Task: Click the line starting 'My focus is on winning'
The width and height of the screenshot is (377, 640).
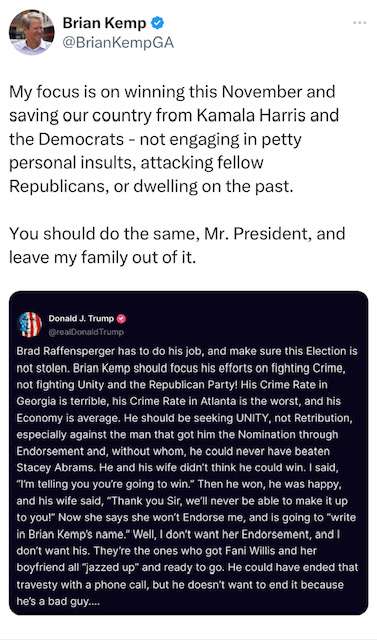Action: pos(172,92)
